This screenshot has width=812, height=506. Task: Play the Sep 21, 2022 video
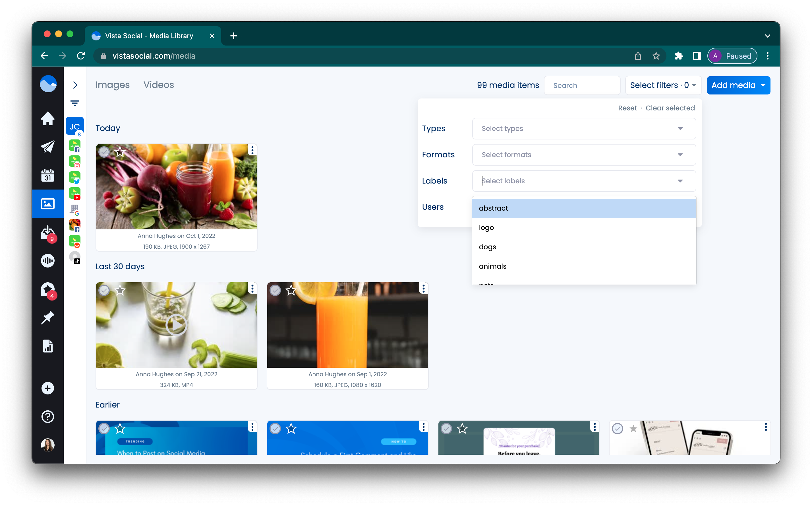coord(177,325)
